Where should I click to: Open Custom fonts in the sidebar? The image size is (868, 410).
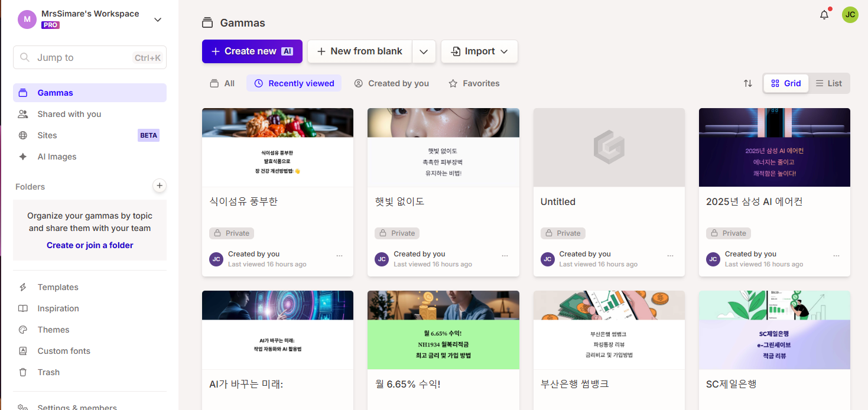pyautogui.click(x=90, y=351)
